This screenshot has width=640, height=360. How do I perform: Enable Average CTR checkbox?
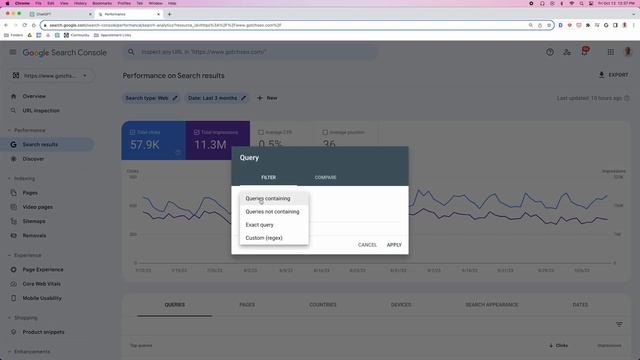point(261,132)
